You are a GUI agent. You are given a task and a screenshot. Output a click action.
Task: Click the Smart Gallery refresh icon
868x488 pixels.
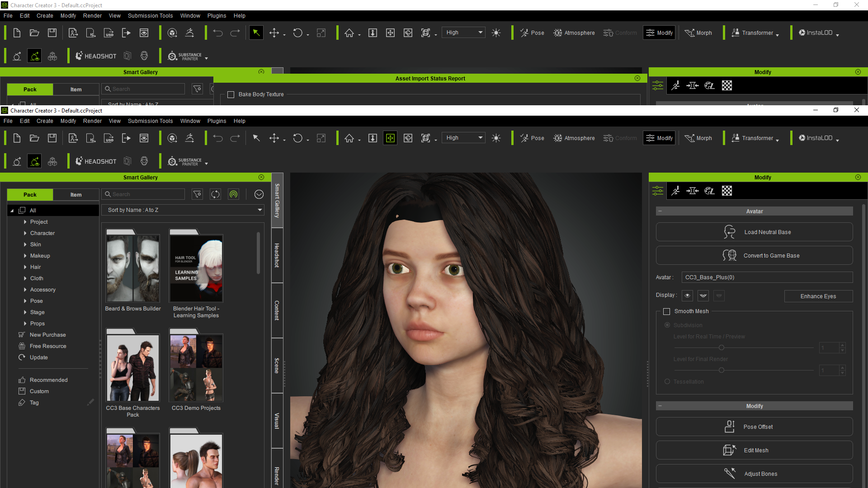click(216, 194)
